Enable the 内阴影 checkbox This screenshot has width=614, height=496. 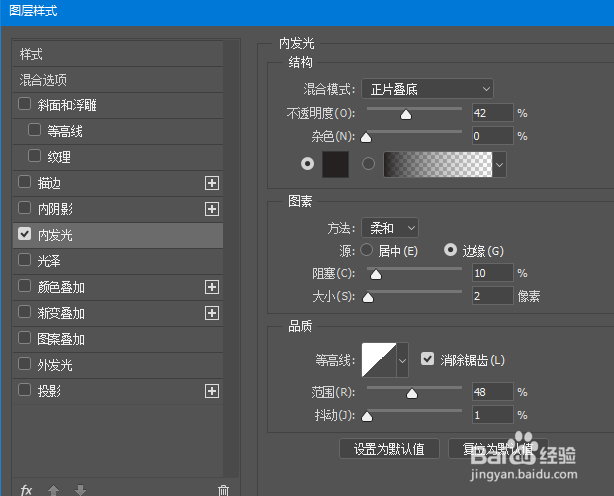point(25,207)
